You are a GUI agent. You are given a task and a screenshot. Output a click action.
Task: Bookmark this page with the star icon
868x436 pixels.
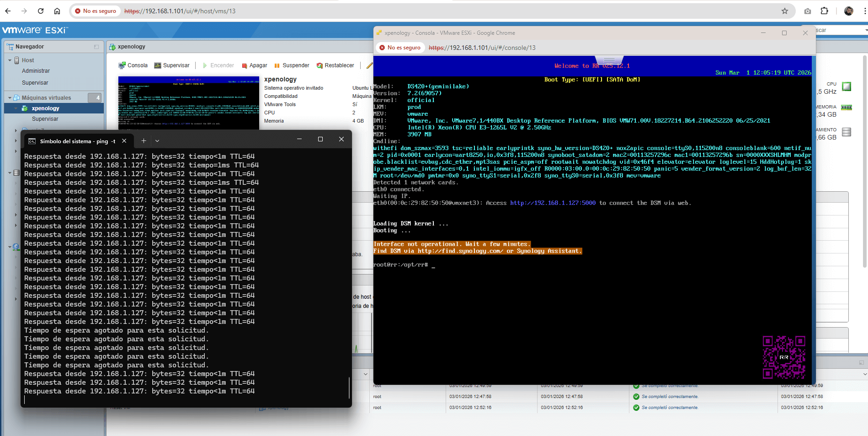click(785, 11)
